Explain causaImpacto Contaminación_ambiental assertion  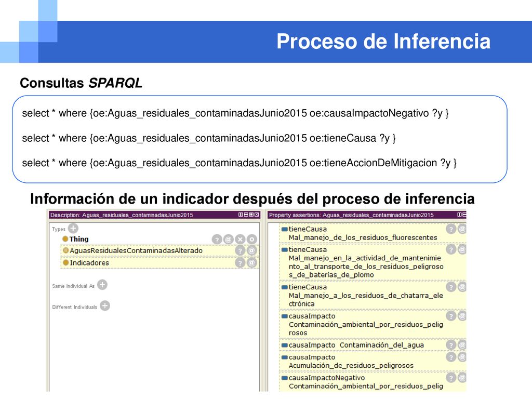[451, 316]
